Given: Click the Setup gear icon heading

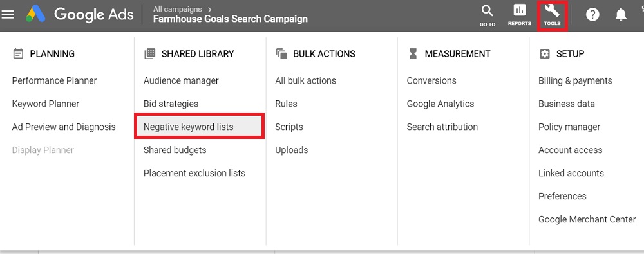Looking at the screenshot, I should click(545, 54).
